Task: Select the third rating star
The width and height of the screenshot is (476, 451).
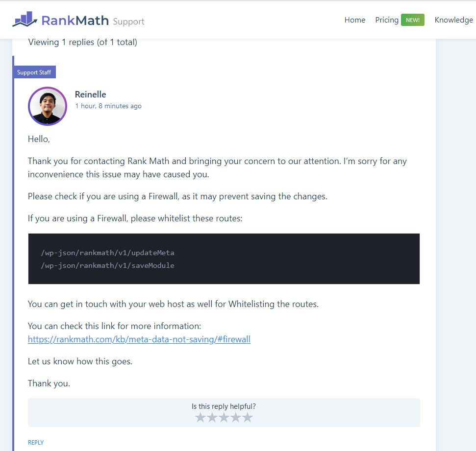Action: pos(224,417)
